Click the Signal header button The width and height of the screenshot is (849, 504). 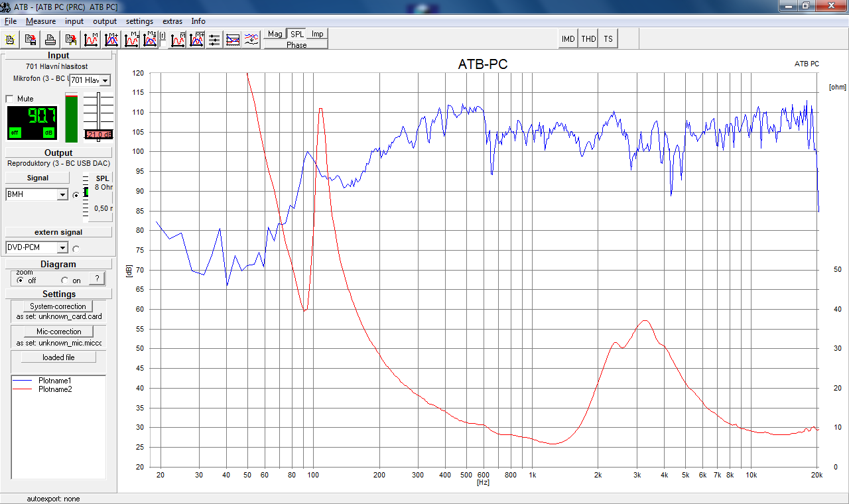pyautogui.click(x=38, y=178)
